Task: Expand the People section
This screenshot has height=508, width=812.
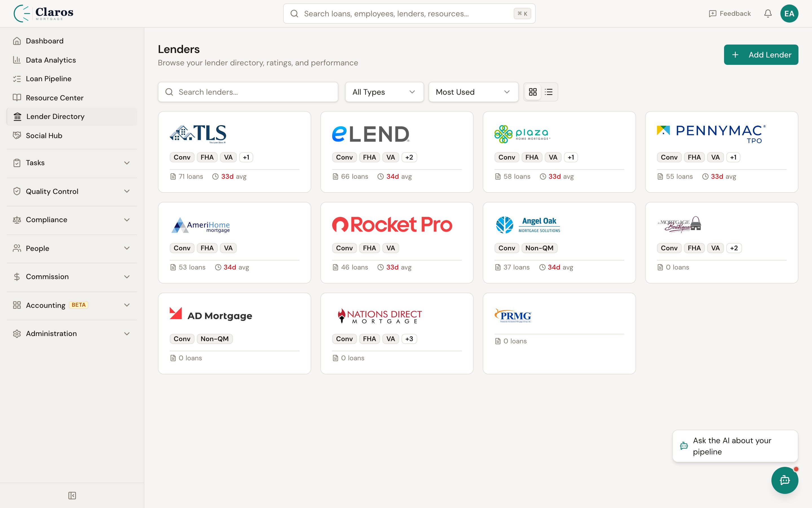Action: (x=72, y=248)
